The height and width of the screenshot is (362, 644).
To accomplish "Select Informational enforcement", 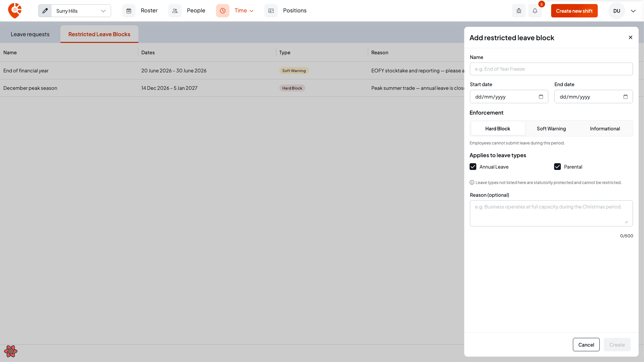I will (605, 128).
